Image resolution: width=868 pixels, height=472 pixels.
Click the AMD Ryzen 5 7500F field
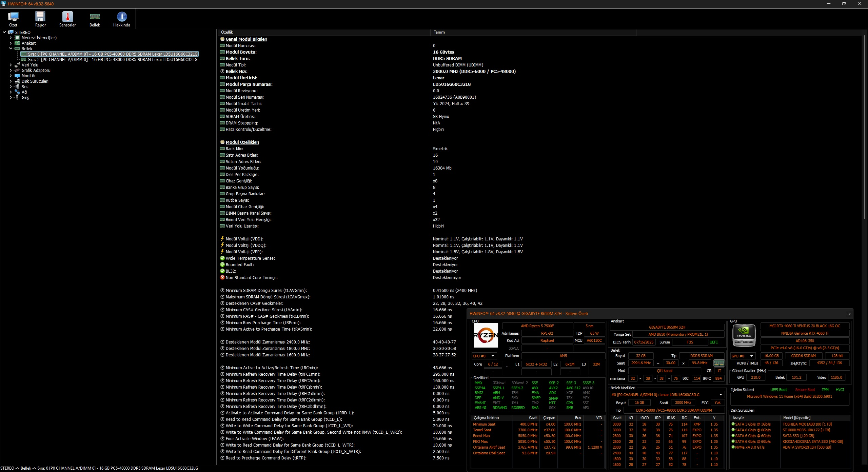(537, 326)
